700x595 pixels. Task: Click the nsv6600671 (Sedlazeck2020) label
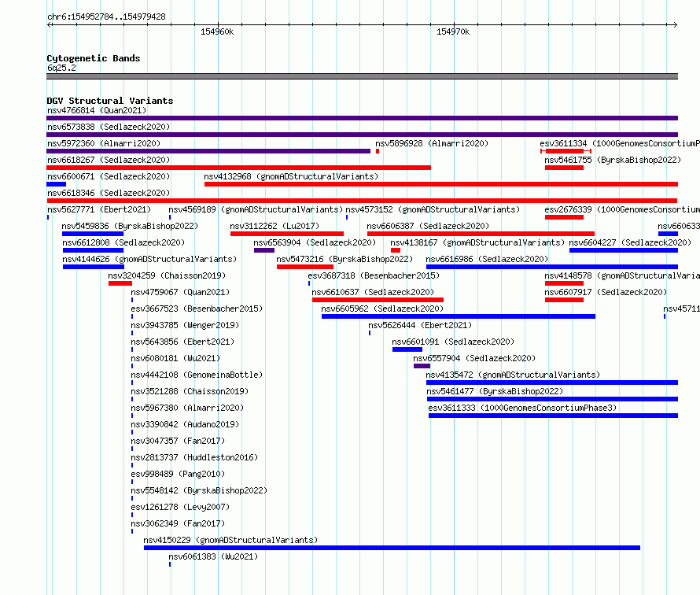tap(109, 176)
